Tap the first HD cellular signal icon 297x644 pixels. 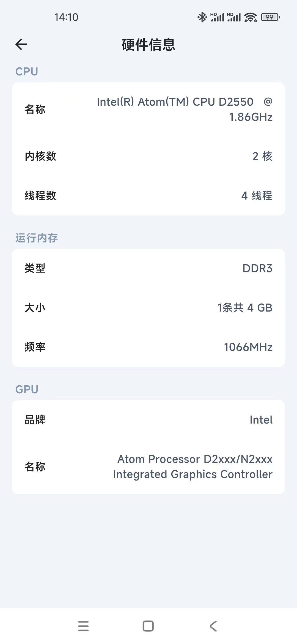click(217, 17)
